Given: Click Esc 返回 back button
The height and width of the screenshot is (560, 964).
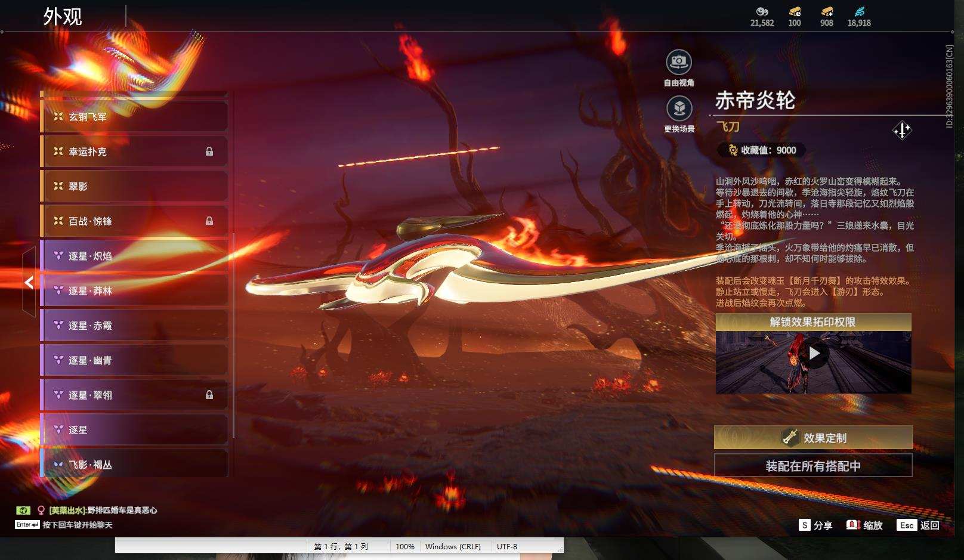Looking at the screenshot, I should pos(918,525).
